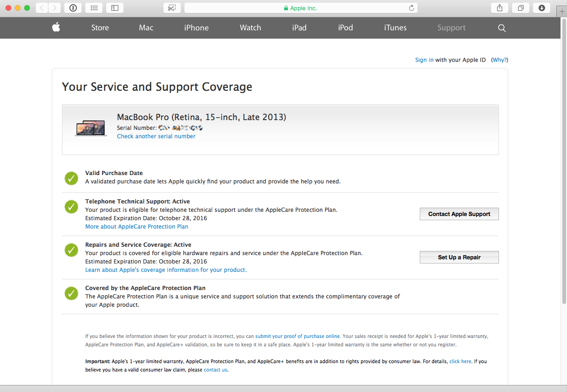The height and width of the screenshot is (392, 567).
Task: Click the extension icon left of address bar
Action: (x=172, y=8)
